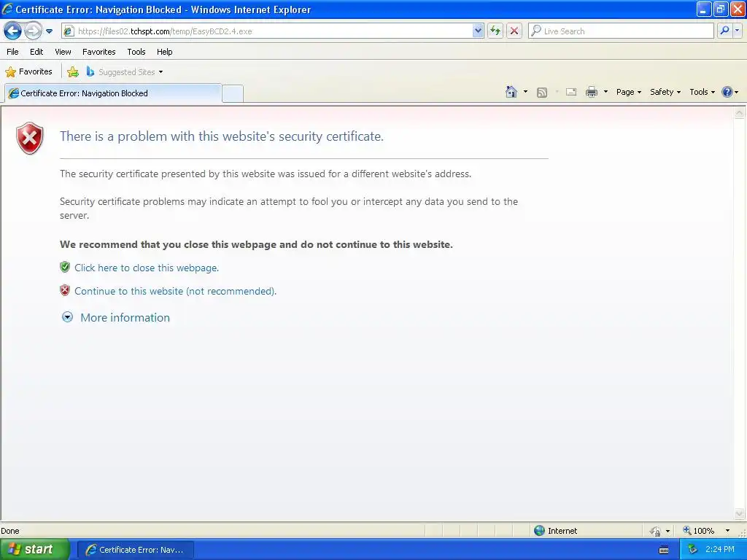Click the Windows Start button

34,550
